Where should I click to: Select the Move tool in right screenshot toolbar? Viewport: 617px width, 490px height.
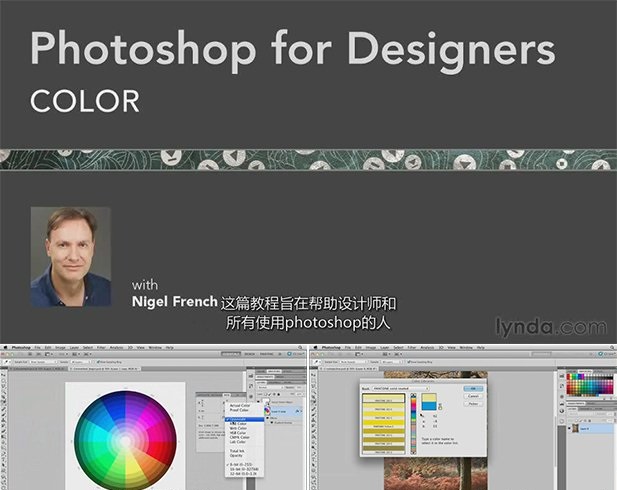click(314, 374)
